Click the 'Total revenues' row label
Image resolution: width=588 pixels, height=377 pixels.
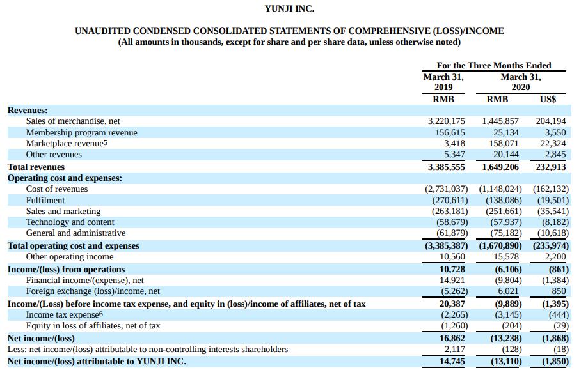pyautogui.click(x=36, y=167)
